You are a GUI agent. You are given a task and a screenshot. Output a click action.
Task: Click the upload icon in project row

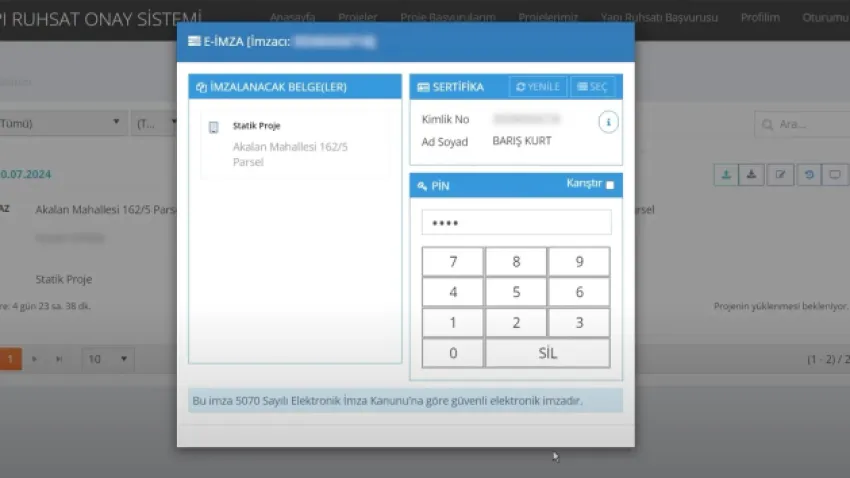725,174
